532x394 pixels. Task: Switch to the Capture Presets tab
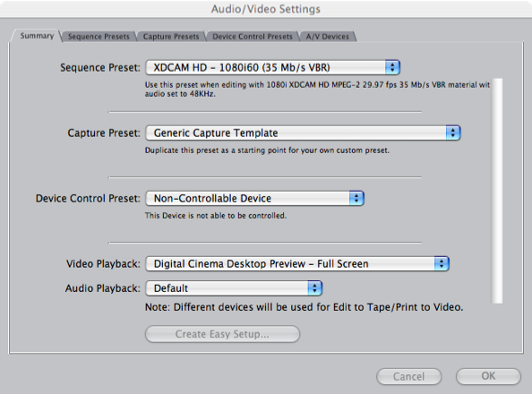171,37
